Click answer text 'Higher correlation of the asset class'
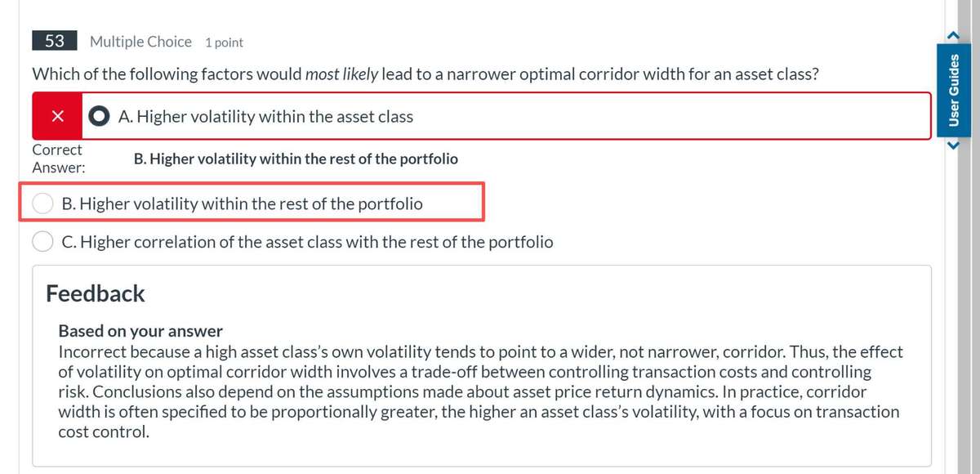 (x=308, y=242)
